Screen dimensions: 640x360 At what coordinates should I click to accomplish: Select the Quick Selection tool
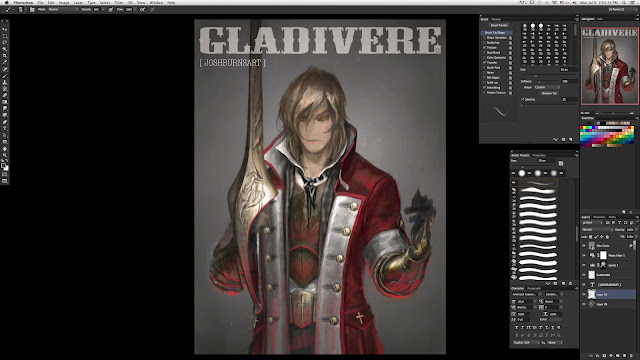point(4,49)
